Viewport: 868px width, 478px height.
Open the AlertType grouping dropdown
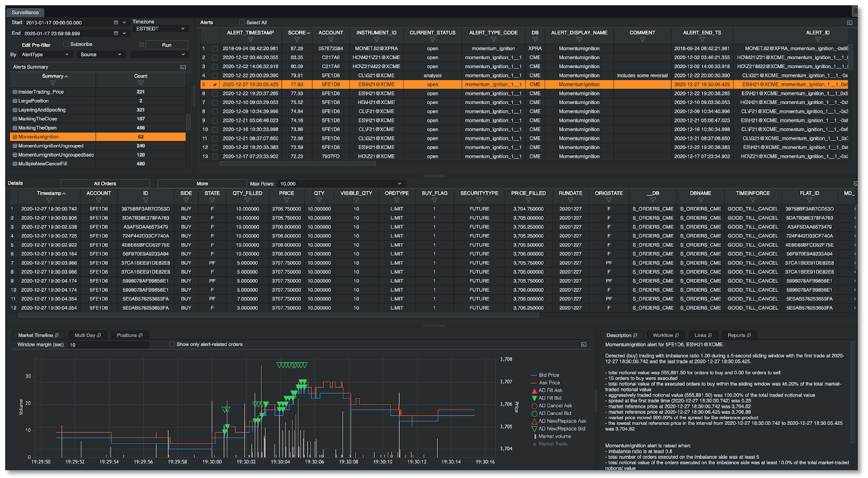pos(46,55)
